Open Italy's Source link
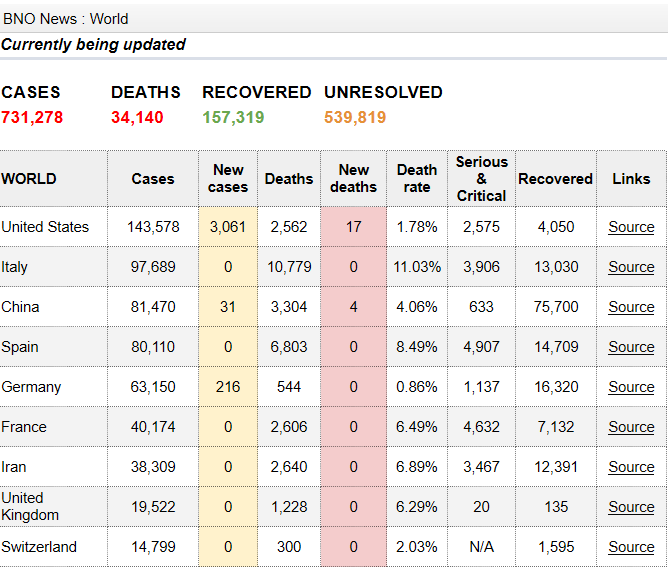 (x=631, y=267)
